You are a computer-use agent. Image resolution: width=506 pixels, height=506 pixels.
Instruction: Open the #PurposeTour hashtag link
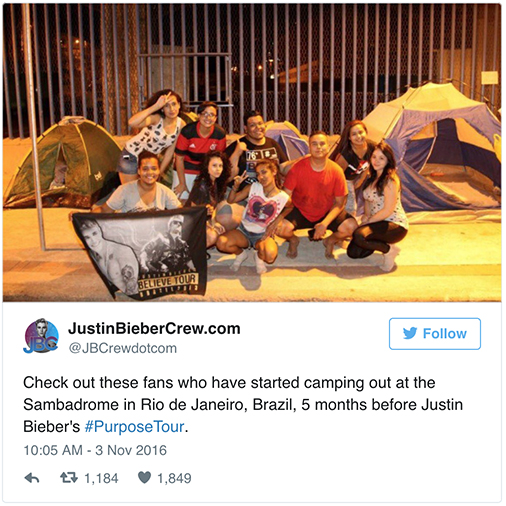point(134,427)
